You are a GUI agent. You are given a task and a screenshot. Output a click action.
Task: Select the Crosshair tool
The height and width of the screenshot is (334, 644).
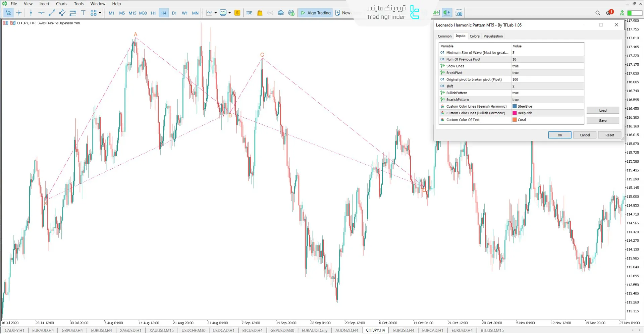click(19, 13)
